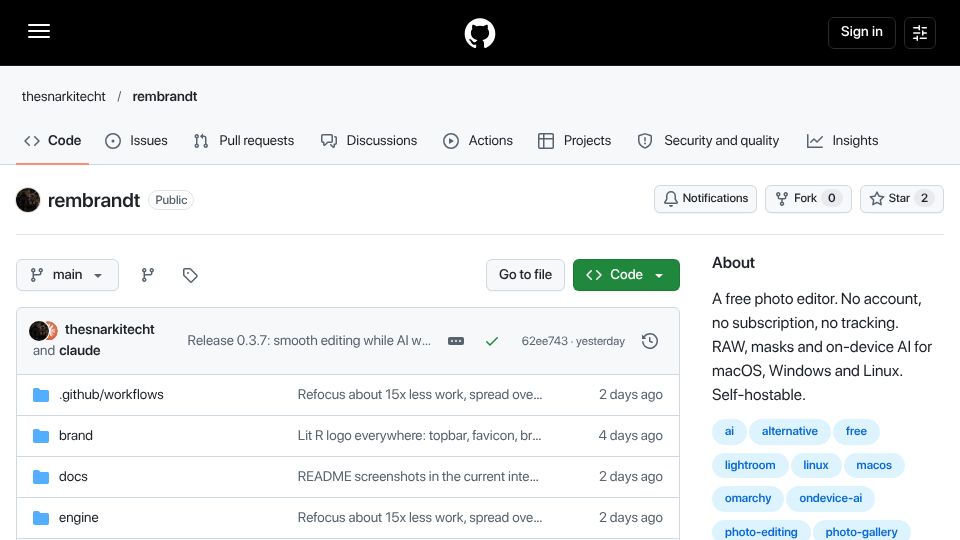The width and height of the screenshot is (960, 540).
Task: Fork the repository
Action: coord(808,198)
